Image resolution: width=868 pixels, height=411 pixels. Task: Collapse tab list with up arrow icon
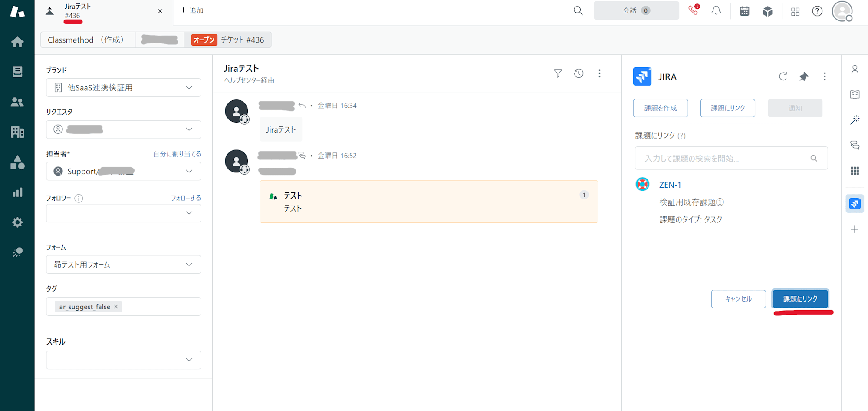(50, 11)
